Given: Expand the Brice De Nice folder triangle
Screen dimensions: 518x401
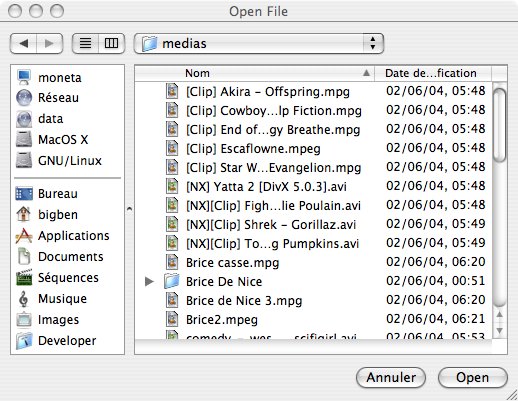Looking at the screenshot, I should coord(149,282).
